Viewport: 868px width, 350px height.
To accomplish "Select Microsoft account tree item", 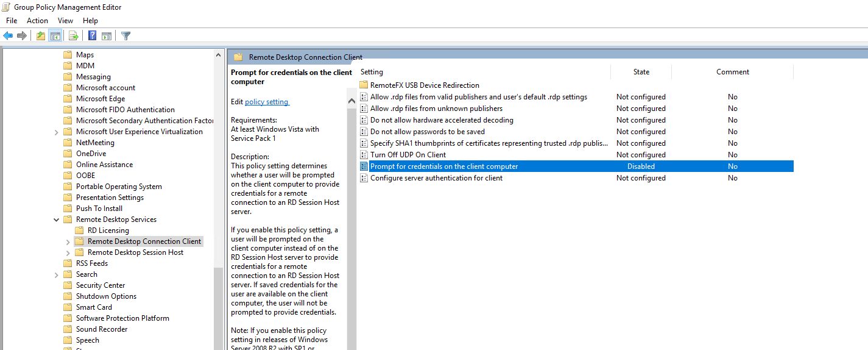I will (x=105, y=88).
